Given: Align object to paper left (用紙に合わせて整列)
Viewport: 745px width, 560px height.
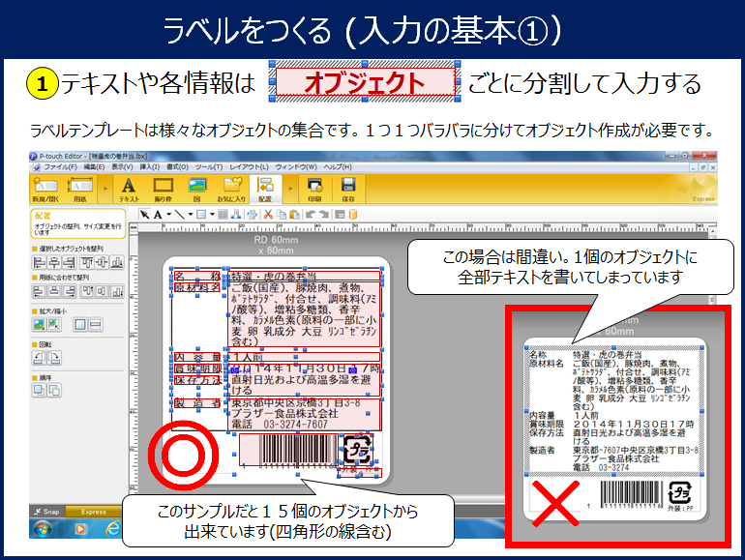Looking at the screenshot, I should coord(39,291).
